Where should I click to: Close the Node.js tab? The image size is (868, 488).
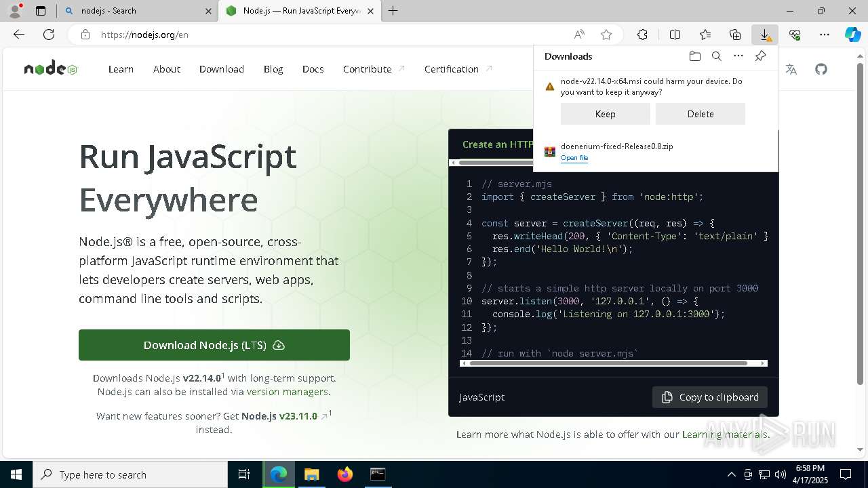371,11
